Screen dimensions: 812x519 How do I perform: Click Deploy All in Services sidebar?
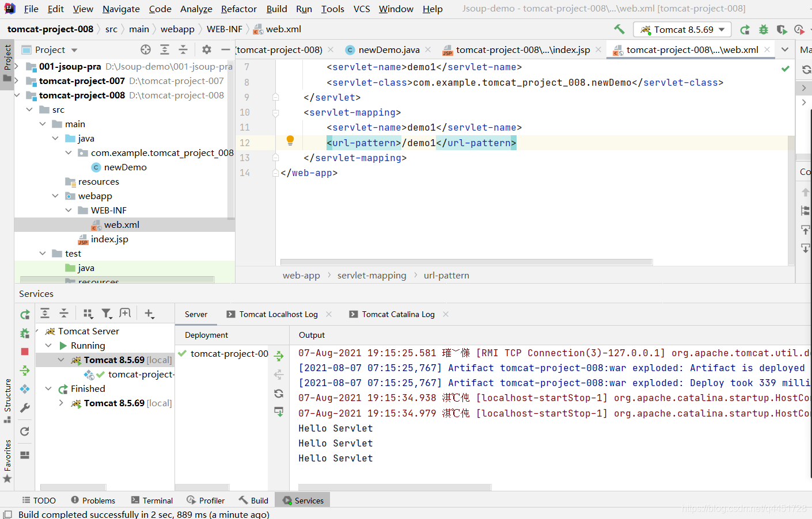coord(25,370)
